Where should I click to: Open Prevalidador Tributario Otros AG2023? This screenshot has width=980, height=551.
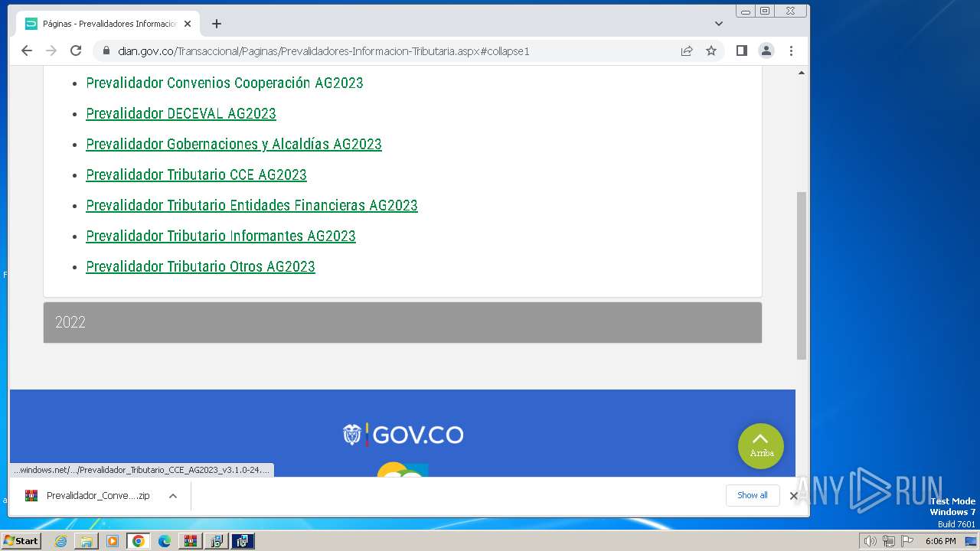pyautogui.click(x=201, y=266)
